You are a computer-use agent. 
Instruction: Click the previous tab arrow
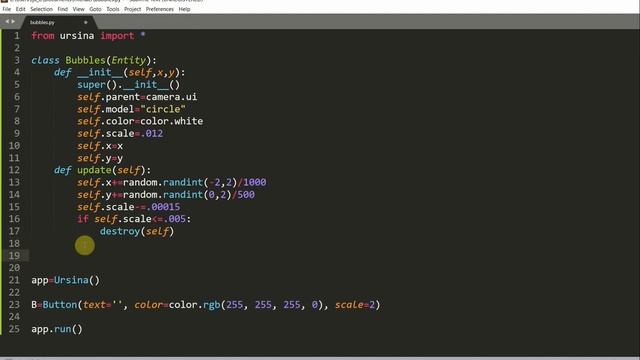tap(7, 22)
